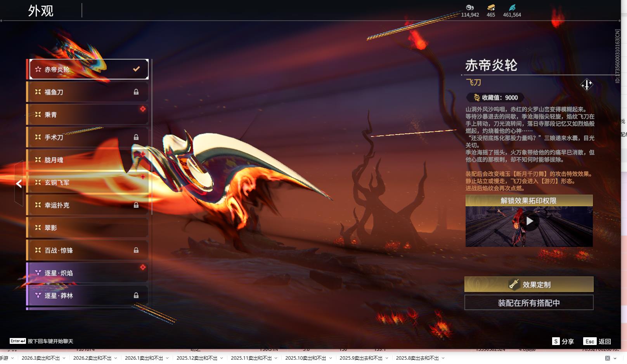Viewport: 627px width, 364px height.
Task: Select the 2025.10卖出和不出 sheet tab
Action: point(306,358)
